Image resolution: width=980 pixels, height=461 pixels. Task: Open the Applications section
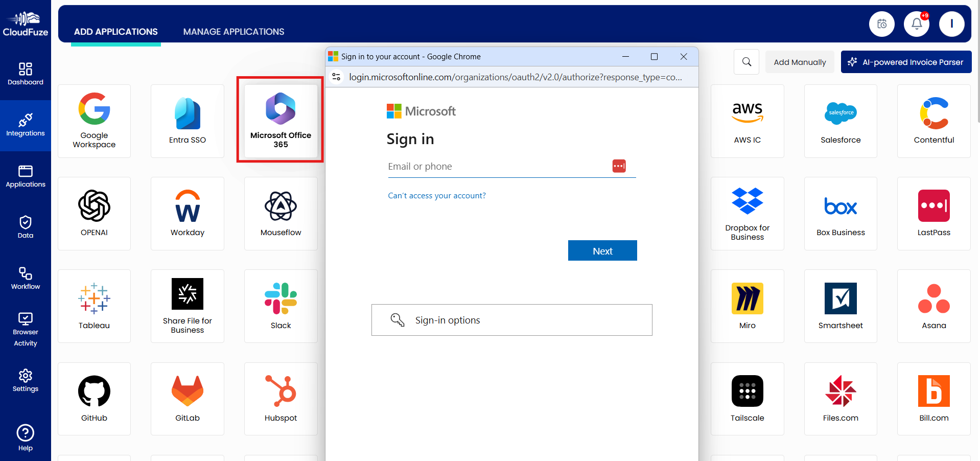pos(26,176)
